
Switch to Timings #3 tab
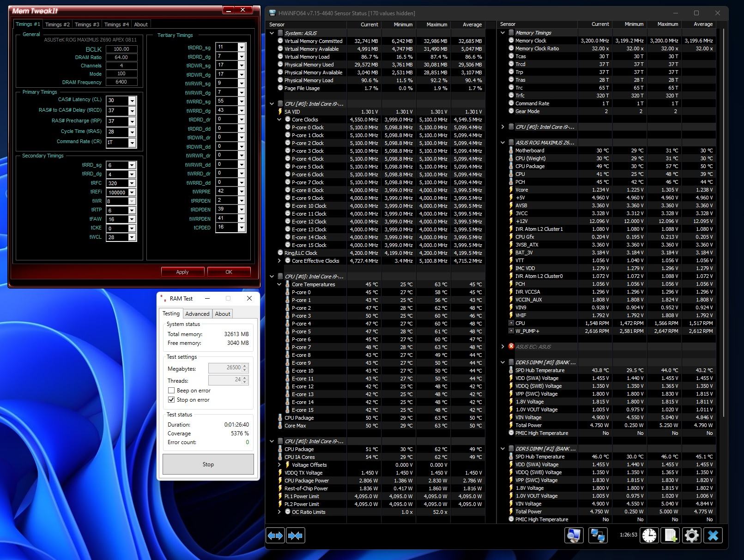pos(87,24)
